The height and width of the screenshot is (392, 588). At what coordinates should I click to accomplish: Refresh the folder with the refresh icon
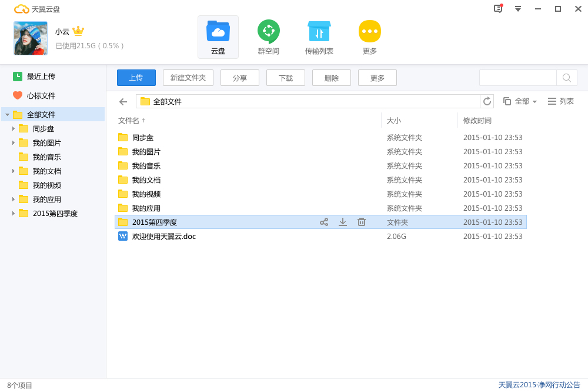[487, 101]
